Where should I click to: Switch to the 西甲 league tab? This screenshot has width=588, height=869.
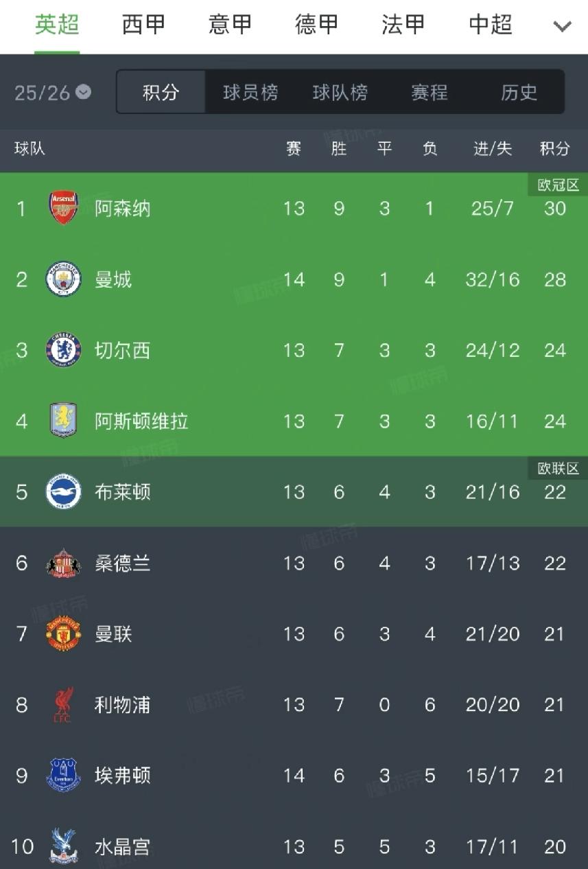point(144,25)
